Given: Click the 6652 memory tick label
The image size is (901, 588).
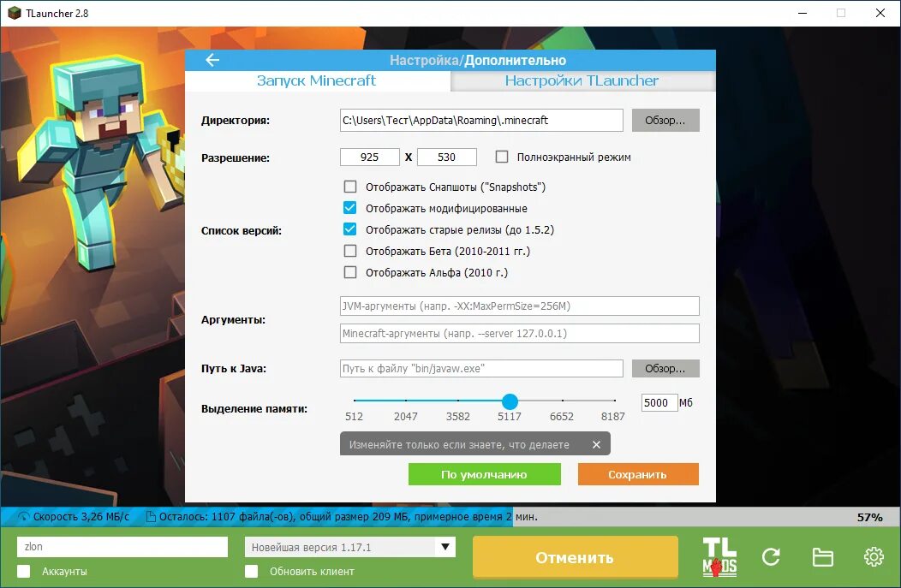Looking at the screenshot, I should (x=561, y=416).
